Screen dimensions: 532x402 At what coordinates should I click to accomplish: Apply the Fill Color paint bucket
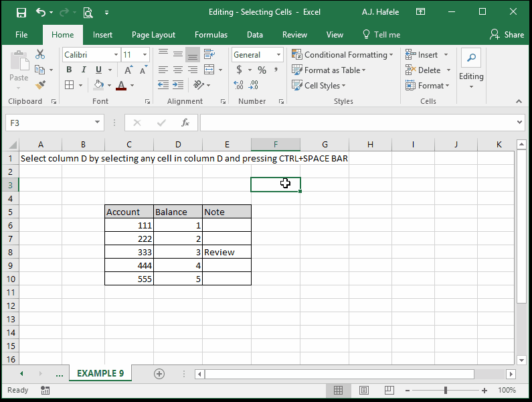point(99,85)
